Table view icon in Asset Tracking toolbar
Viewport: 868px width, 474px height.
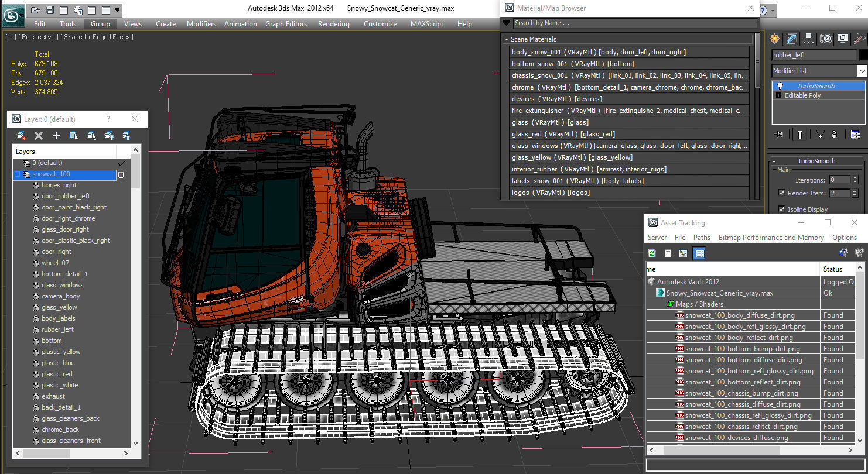(x=699, y=253)
